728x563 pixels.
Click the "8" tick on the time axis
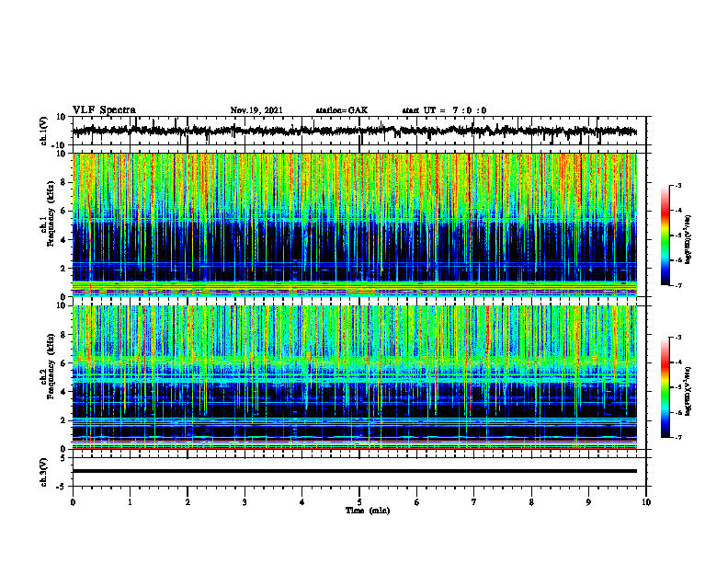tap(531, 502)
